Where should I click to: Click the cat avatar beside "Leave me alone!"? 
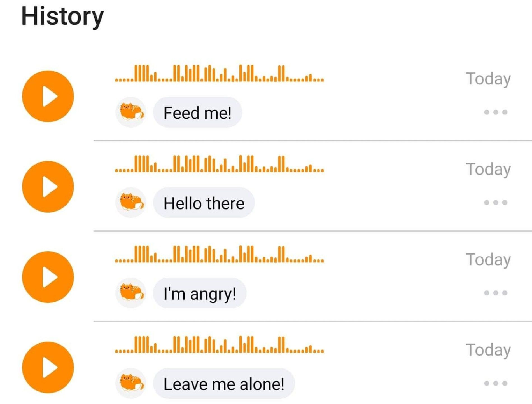click(131, 383)
